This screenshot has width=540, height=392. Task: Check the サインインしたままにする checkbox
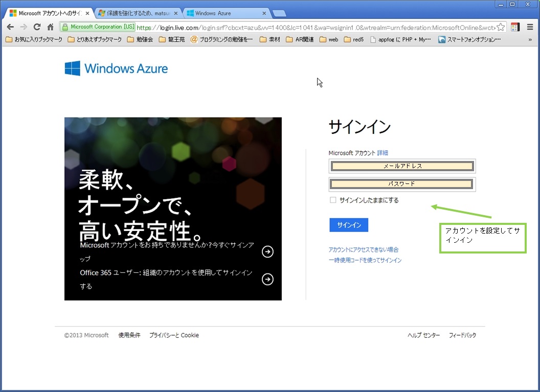click(333, 200)
